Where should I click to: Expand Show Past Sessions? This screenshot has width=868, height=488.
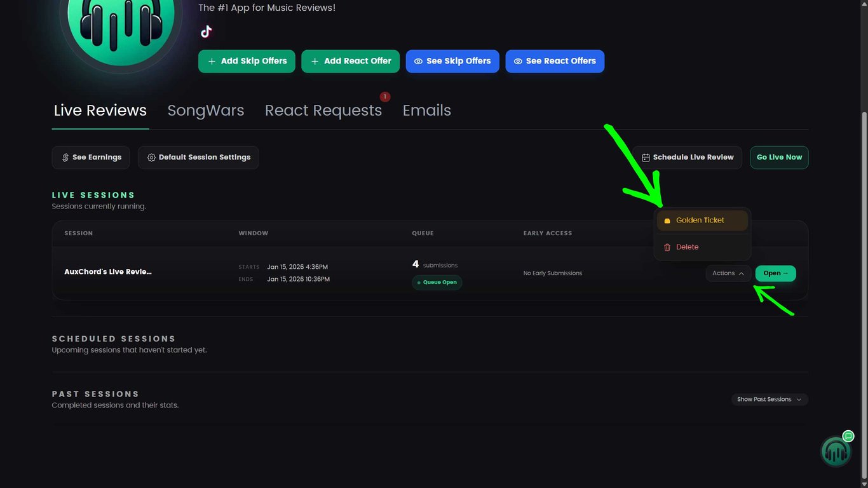[770, 400]
